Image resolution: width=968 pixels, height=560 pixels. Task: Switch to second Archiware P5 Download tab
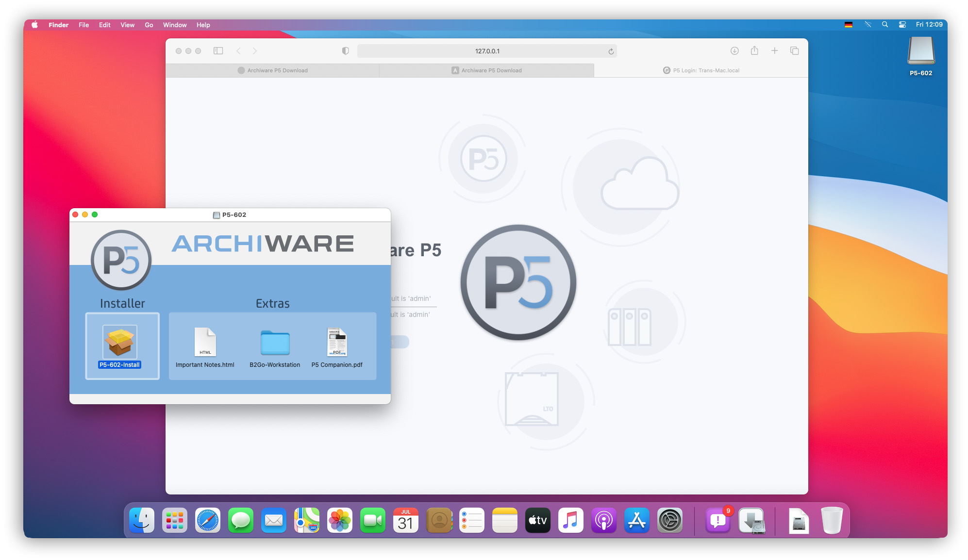point(486,70)
